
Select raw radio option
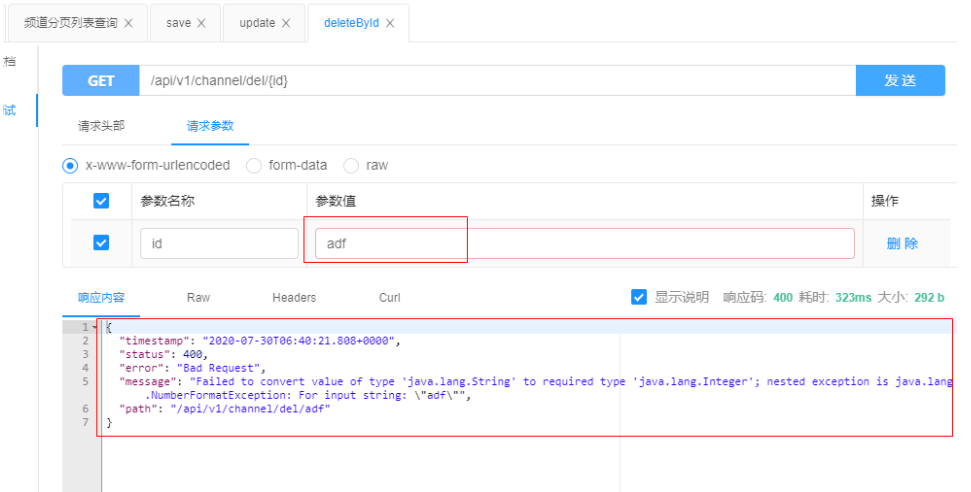tap(351, 165)
